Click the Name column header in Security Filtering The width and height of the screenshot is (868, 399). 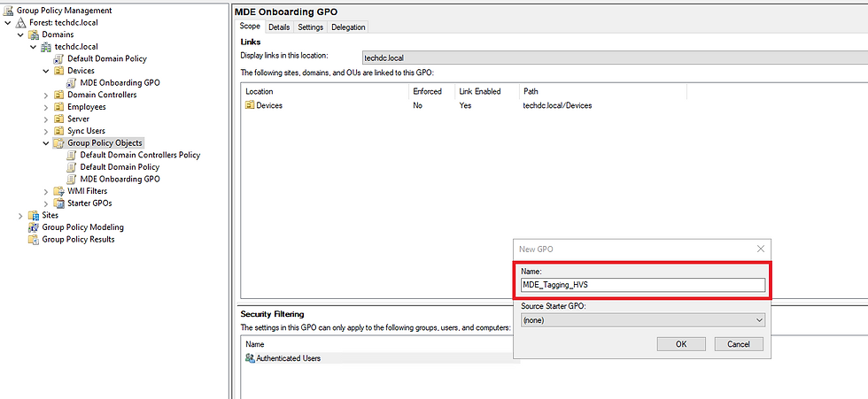click(255, 344)
